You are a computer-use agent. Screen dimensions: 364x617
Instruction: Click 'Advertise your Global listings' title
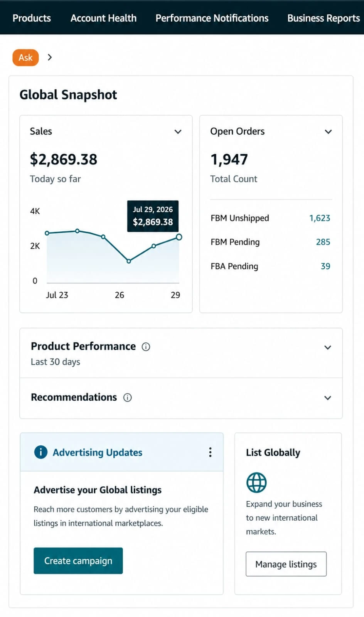point(98,490)
